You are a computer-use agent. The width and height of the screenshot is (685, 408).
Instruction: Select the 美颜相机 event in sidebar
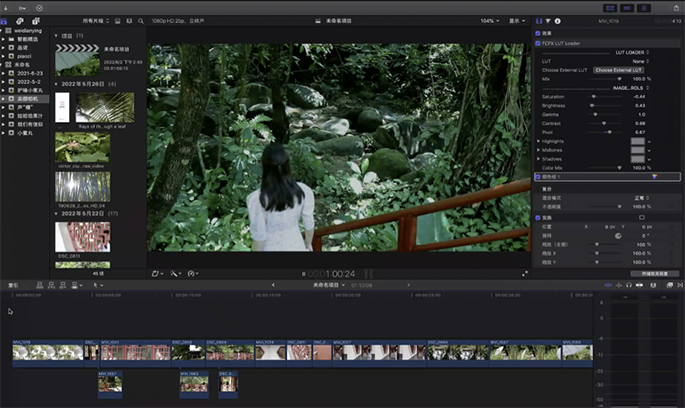click(27, 100)
